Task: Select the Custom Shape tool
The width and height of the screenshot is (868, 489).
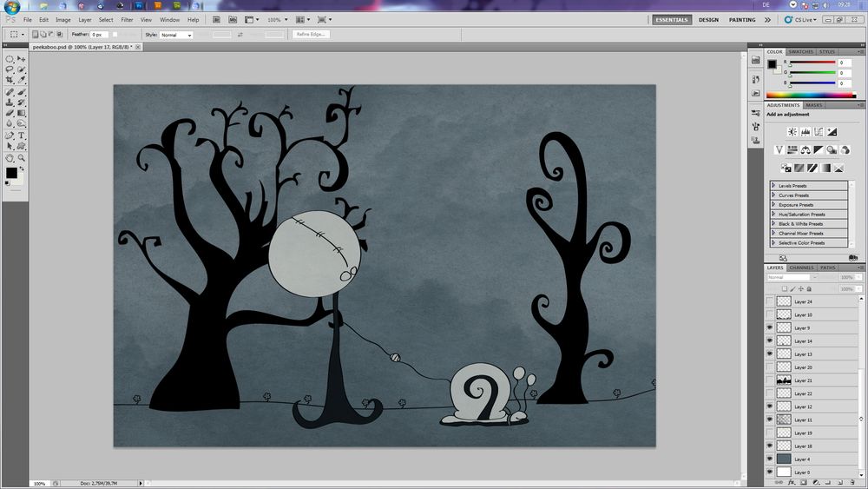Action: click(21, 146)
